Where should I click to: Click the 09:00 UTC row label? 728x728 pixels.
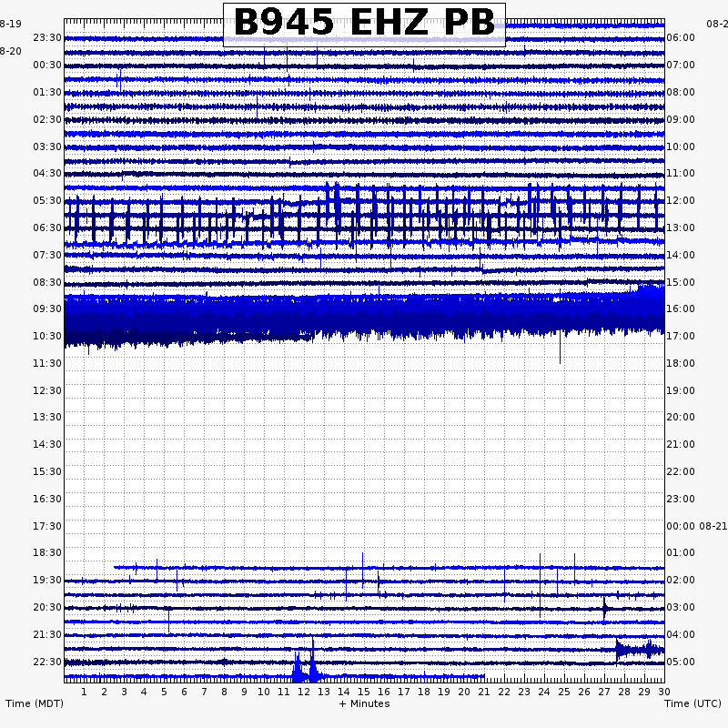click(681, 120)
